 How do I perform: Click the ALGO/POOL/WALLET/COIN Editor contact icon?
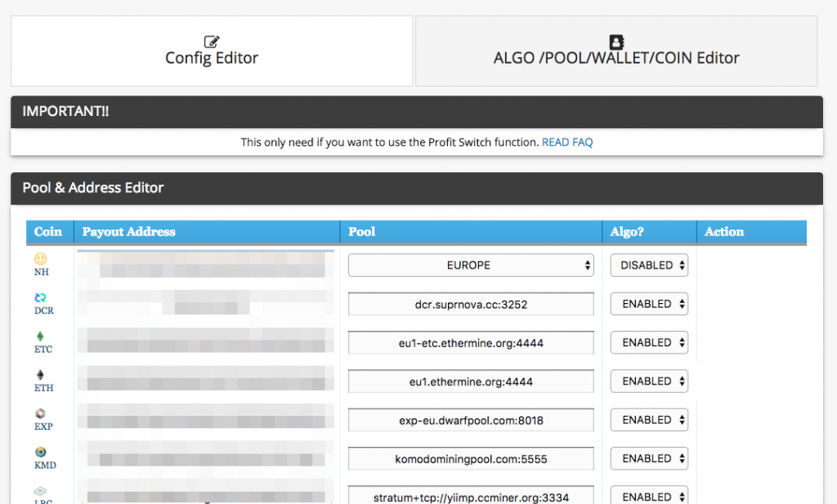(616, 42)
